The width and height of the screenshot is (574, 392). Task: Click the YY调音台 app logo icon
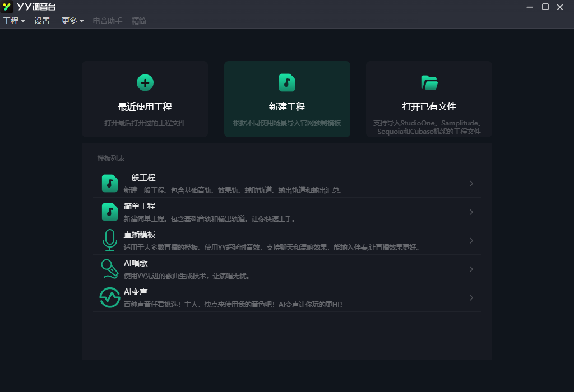7,7
